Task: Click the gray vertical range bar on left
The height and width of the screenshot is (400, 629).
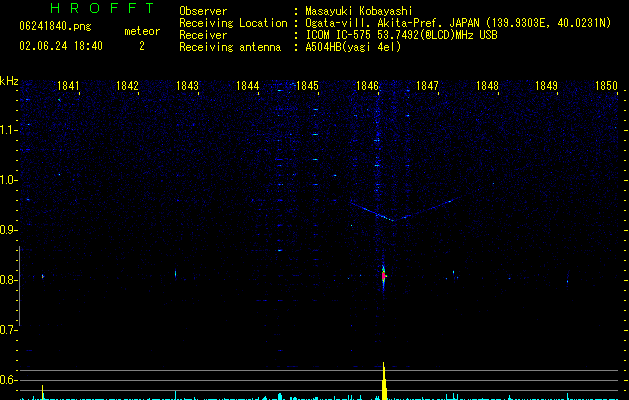Action: 19,286
